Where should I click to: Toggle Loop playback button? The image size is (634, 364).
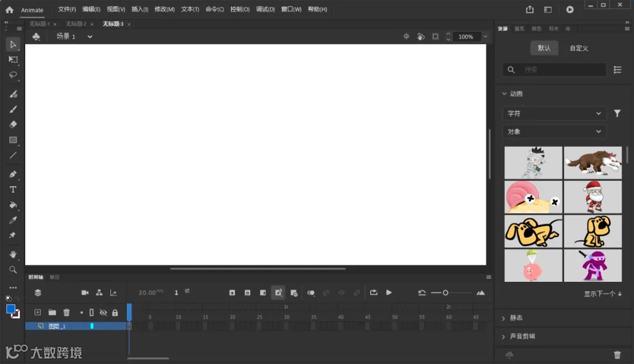pyautogui.click(x=373, y=292)
